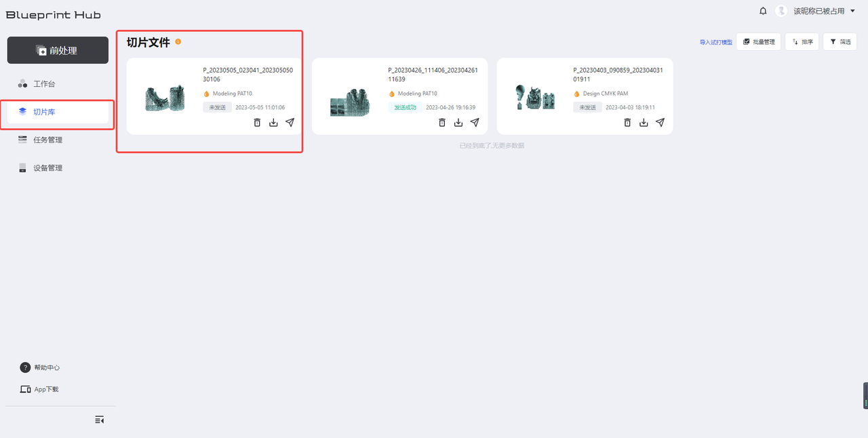Send slice file P_20230505_023041 to printer
This screenshot has height=438, width=868.
click(x=290, y=123)
